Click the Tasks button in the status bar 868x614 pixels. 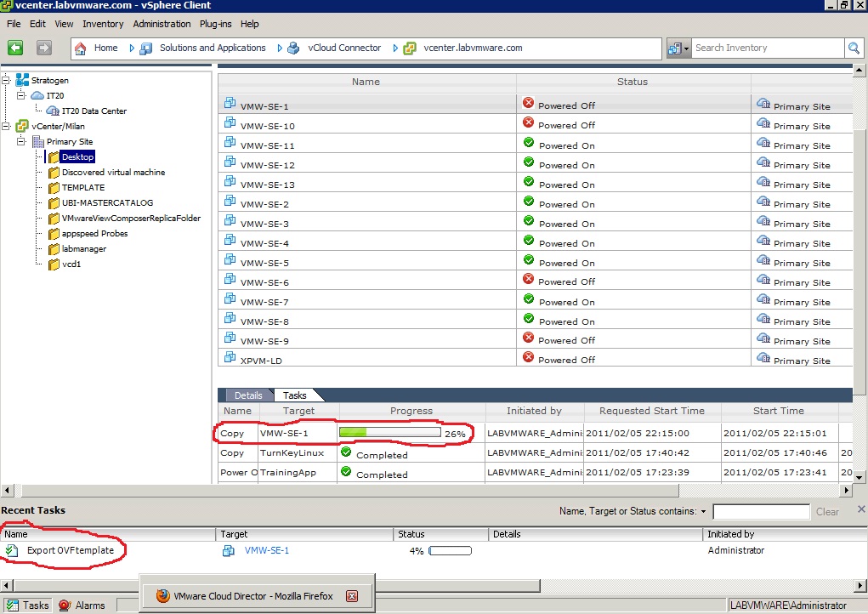pyautogui.click(x=28, y=605)
